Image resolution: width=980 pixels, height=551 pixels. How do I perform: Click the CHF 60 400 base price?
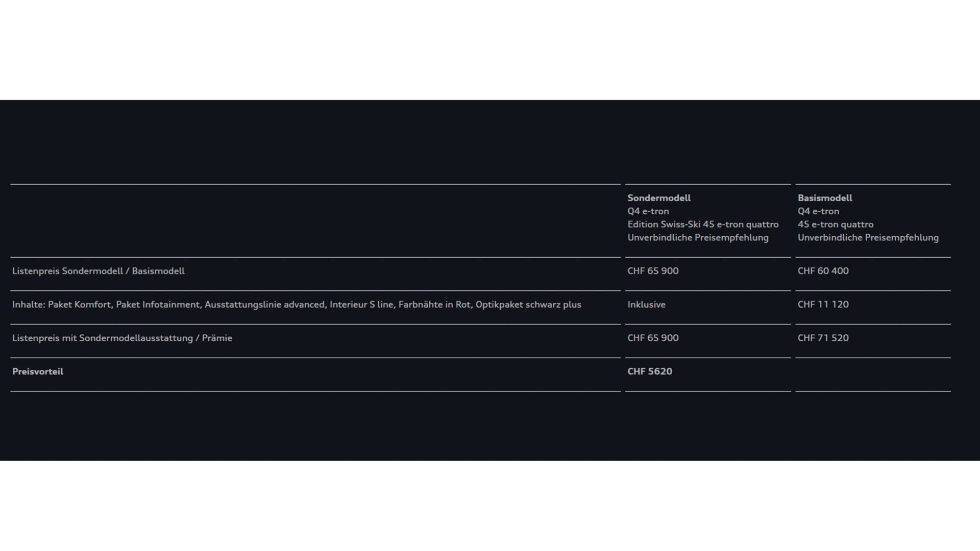click(x=823, y=271)
